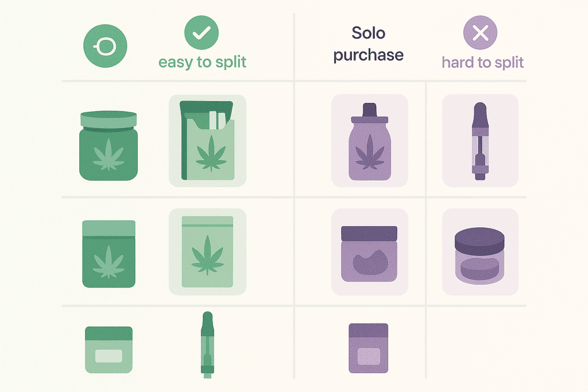
Task: Select the "easy to split" label
Action: 202,61
